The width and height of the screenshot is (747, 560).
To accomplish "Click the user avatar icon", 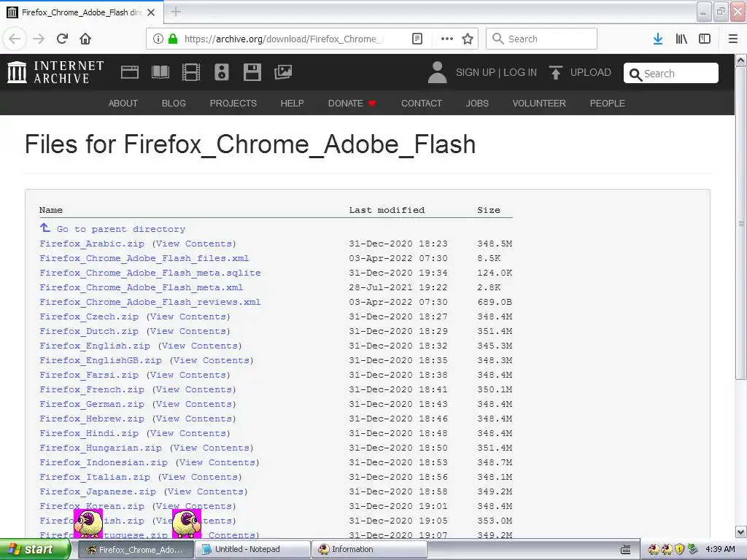I will click(438, 72).
